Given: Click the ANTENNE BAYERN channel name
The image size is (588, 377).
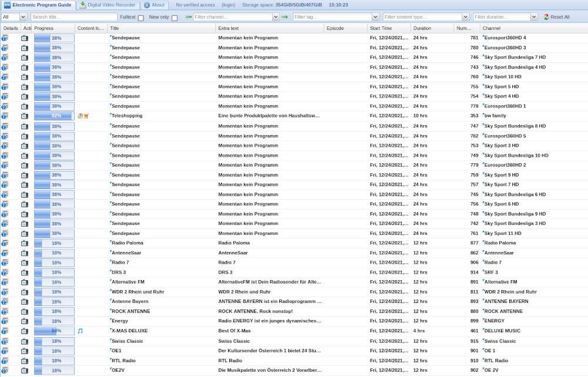Looking at the screenshot, I should pyautogui.click(x=506, y=301).
